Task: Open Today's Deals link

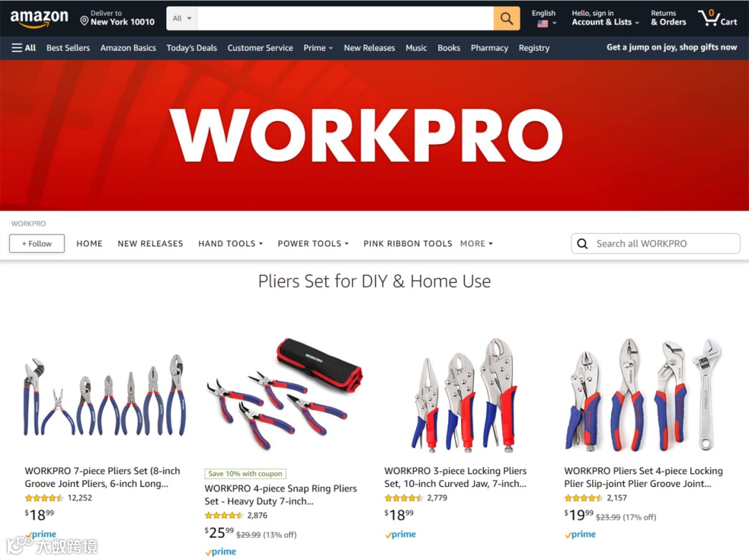Action: pyautogui.click(x=192, y=48)
